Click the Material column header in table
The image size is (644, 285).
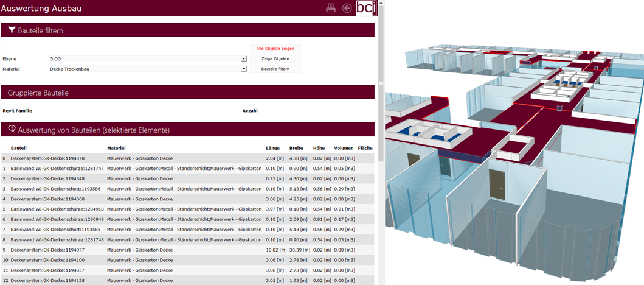pos(116,147)
